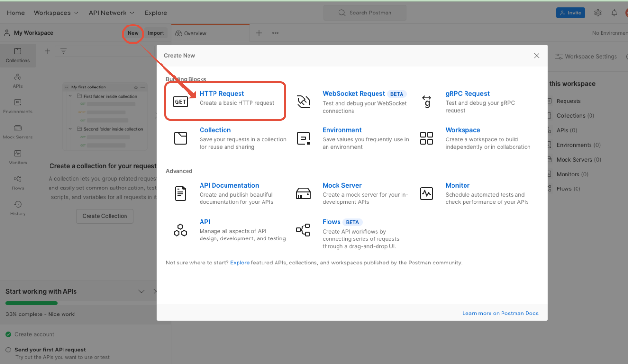
Task: Open APIs in the sidebar
Action: [18, 81]
